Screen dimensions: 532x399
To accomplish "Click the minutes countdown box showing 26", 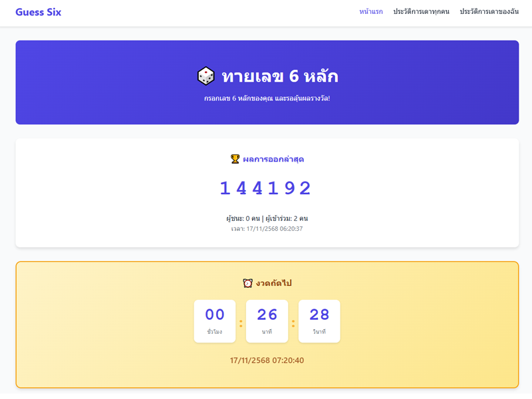I will click(267, 321).
